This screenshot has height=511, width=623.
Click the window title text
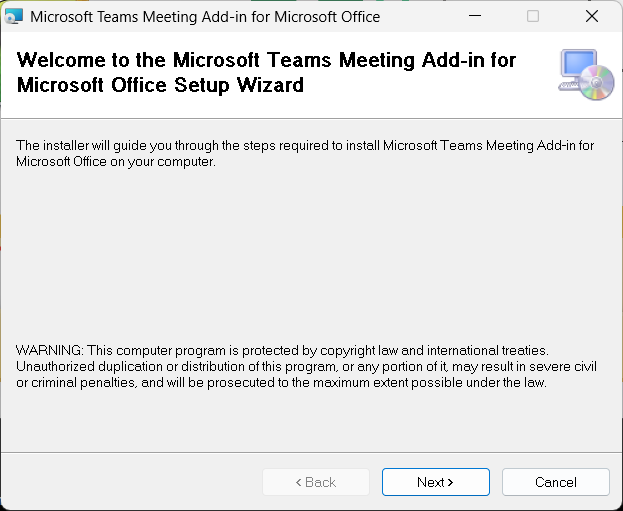pos(205,17)
